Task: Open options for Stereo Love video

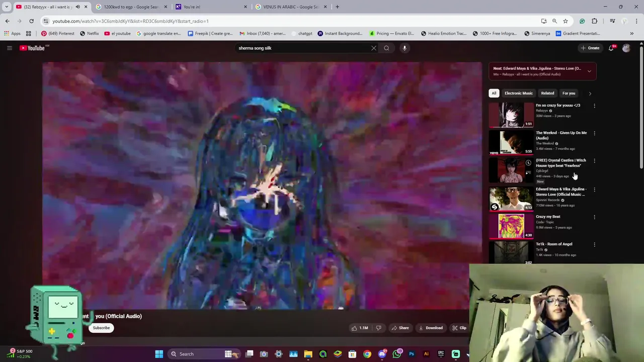Action: 594,190
